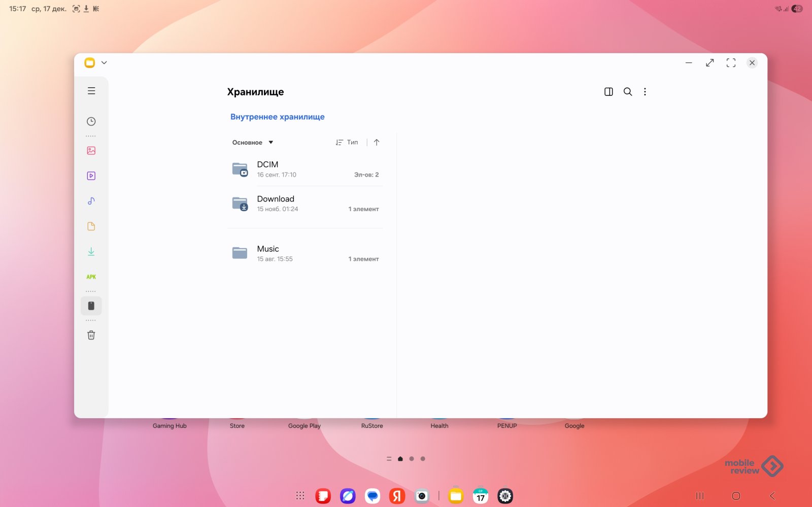Open the Documents category in sidebar

[x=91, y=226]
